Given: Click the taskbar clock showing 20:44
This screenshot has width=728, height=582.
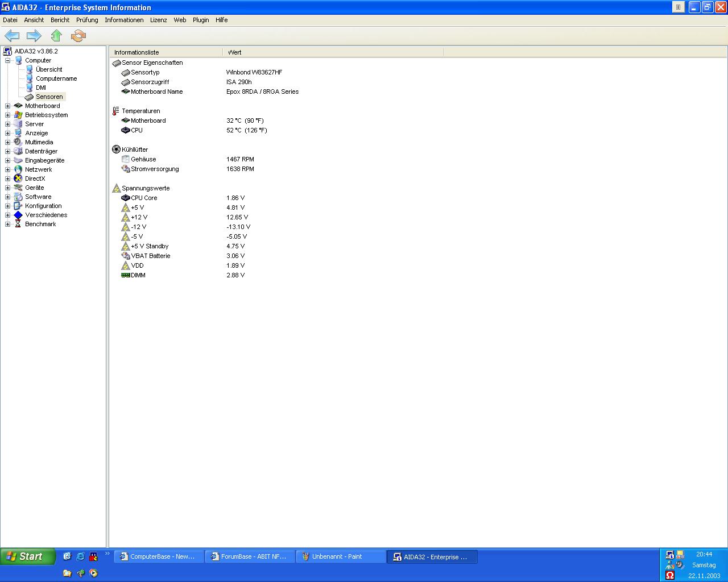Looking at the screenshot, I should 704,554.
